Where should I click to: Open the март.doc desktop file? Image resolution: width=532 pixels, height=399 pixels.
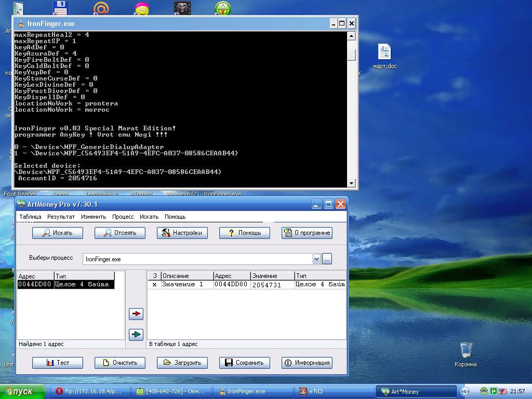point(385,56)
